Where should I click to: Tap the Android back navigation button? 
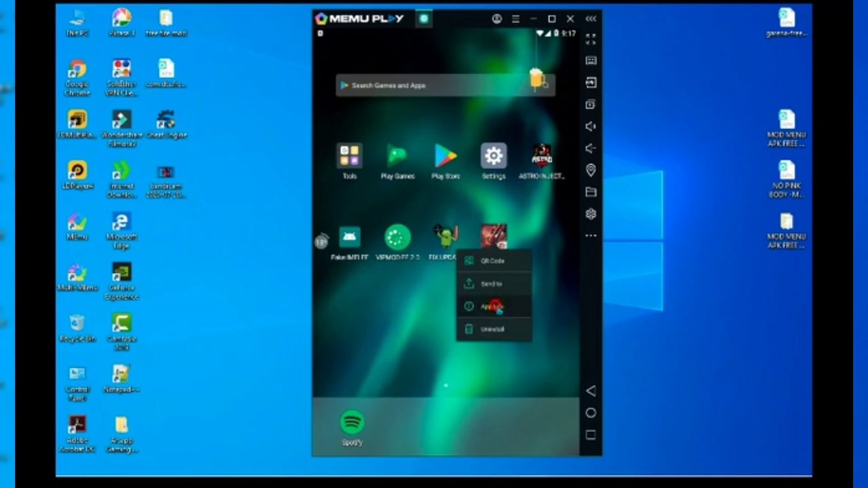click(591, 391)
